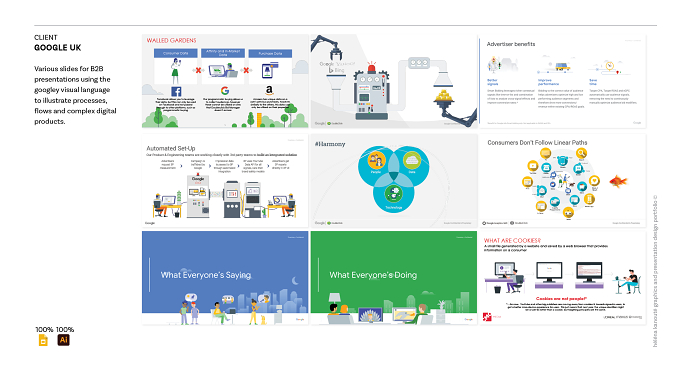Click the 'Cookies are not people!' red text
This screenshot has height=382, width=680.
click(561, 299)
